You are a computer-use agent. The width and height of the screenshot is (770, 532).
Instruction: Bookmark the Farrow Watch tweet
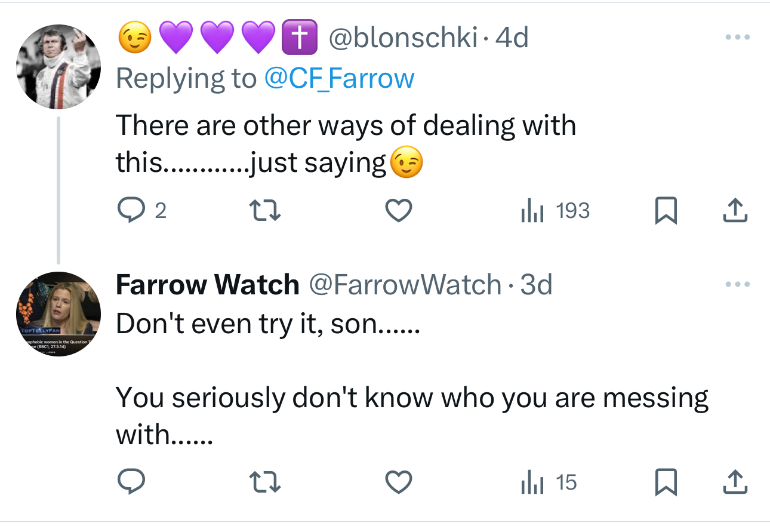pos(666,482)
